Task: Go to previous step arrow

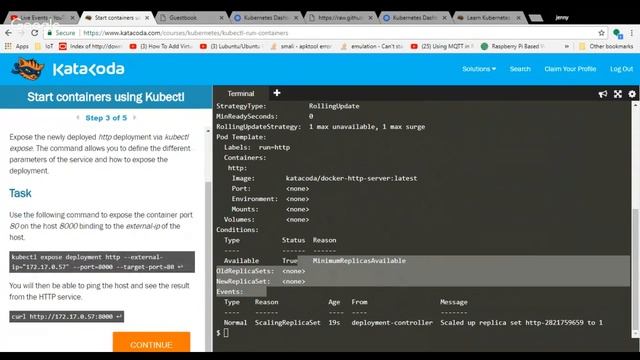Action: pos(78,118)
